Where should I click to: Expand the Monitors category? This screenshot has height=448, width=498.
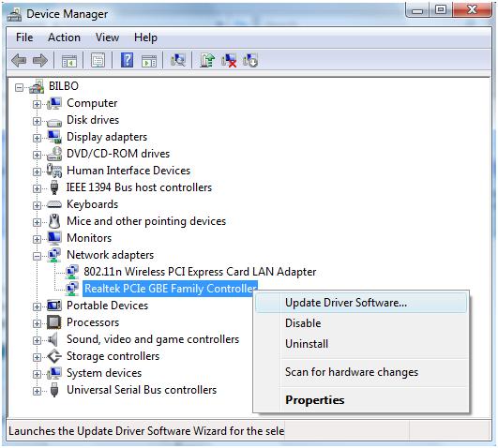pos(37,239)
